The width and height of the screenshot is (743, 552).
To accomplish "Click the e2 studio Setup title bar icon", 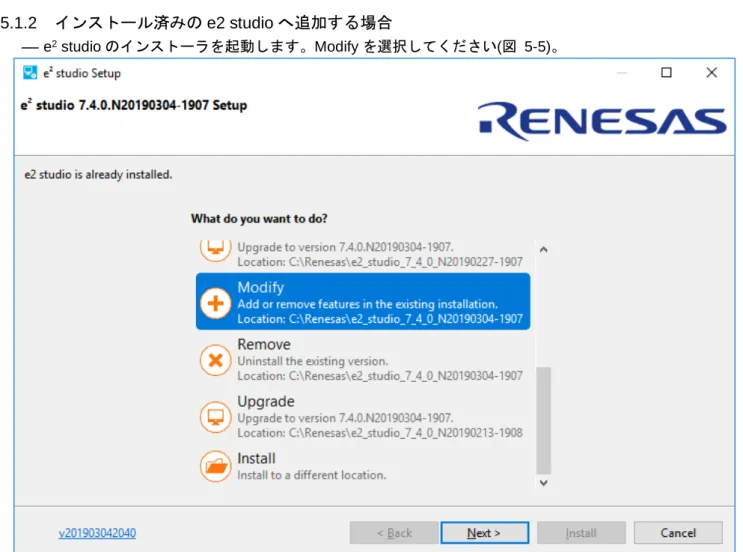I will 30,72.
